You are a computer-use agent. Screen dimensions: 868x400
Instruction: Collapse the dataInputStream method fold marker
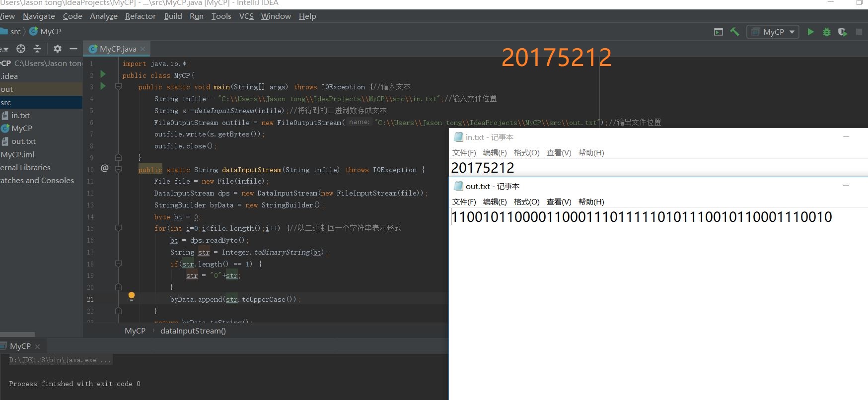pyautogui.click(x=118, y=169)
